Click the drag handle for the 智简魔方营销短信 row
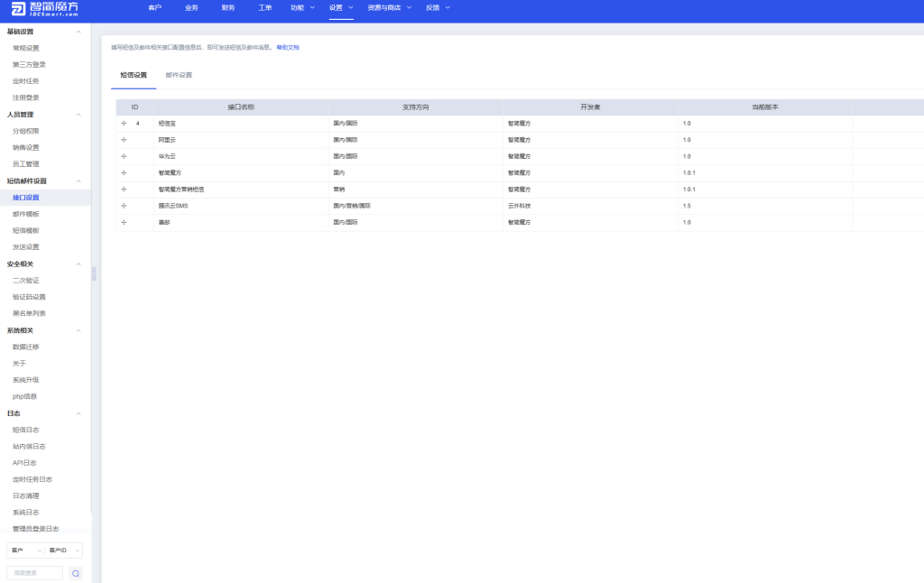 click(x=124, y=190)
